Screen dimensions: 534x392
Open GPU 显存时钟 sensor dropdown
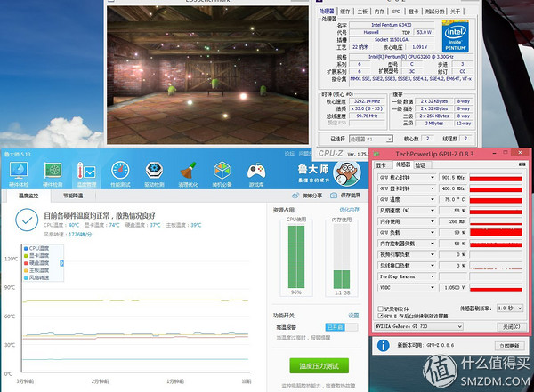tap(433, 188)
